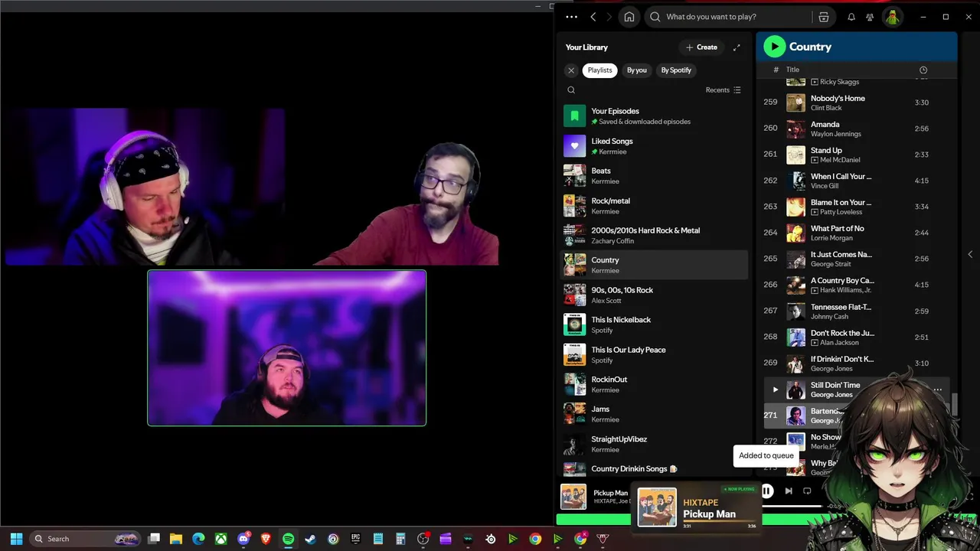The image size is (980, 551).
Task: Go back in Spotify navigation
Action: point(593,17)
